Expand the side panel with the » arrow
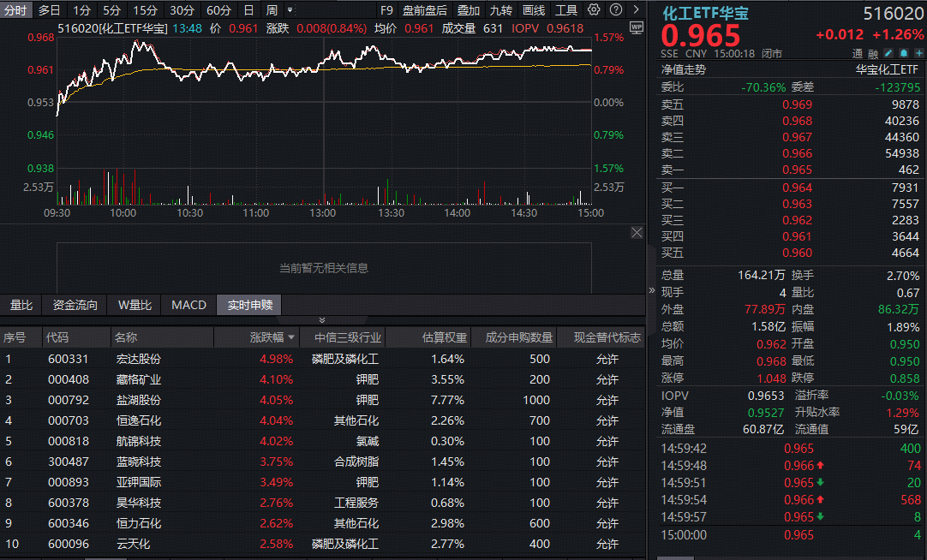Image resolution: width=927 pixels, height=560 pixels. point(652,290)
